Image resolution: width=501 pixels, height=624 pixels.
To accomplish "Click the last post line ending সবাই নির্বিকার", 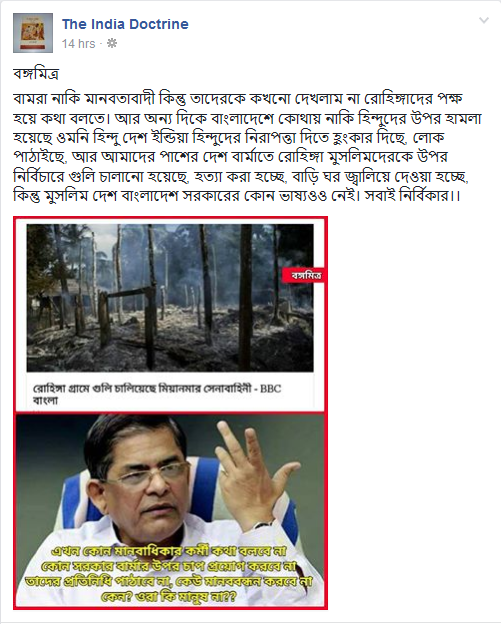I will click(237, 195).
